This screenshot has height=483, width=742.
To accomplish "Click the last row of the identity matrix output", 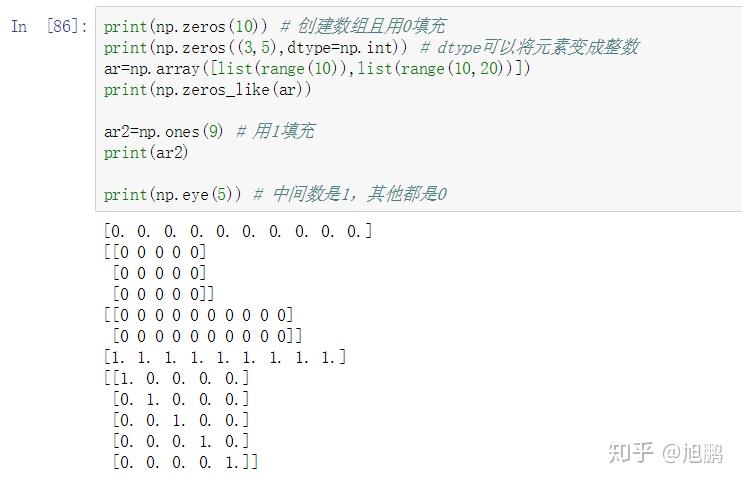I will 185,462.
